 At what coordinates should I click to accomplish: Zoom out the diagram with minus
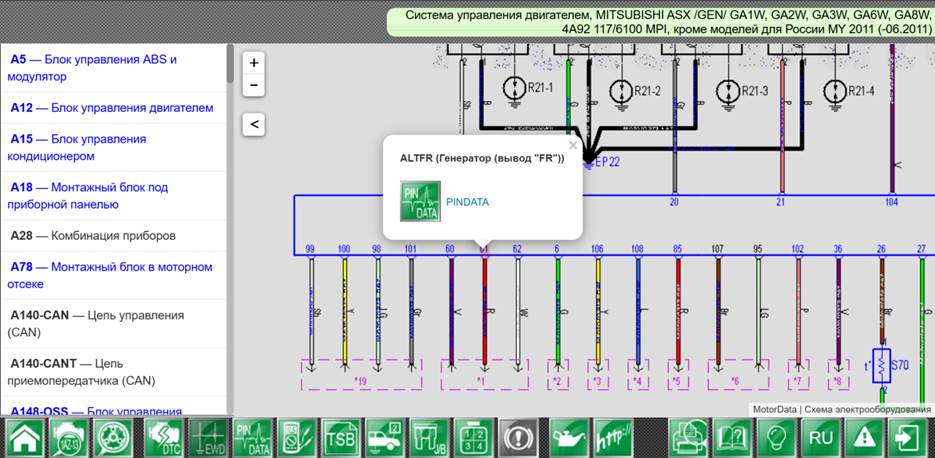coord(253,85)
